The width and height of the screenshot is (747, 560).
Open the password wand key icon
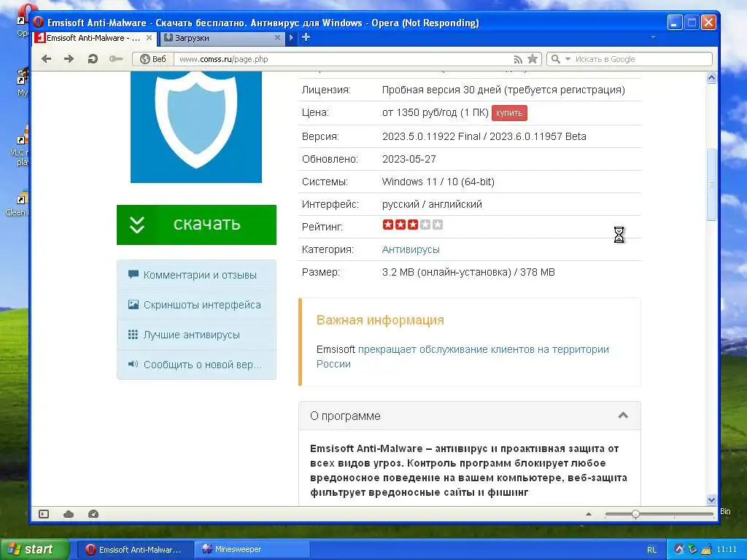click(x=116, y=59)
